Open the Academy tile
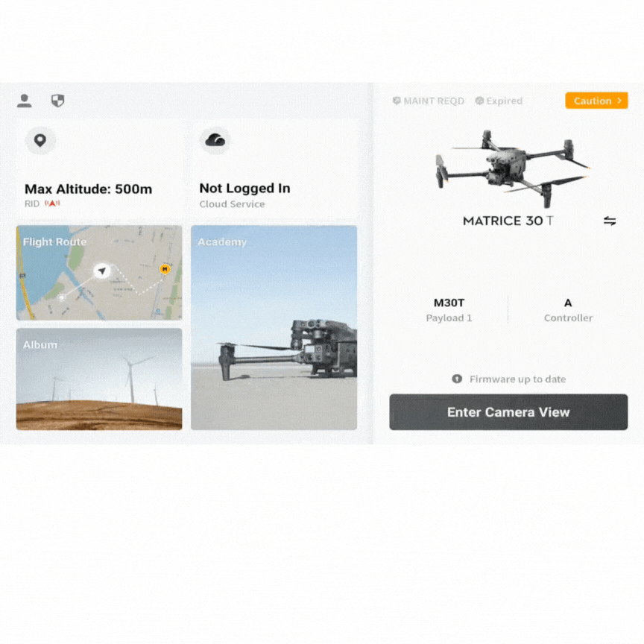 tap(274, 327)
